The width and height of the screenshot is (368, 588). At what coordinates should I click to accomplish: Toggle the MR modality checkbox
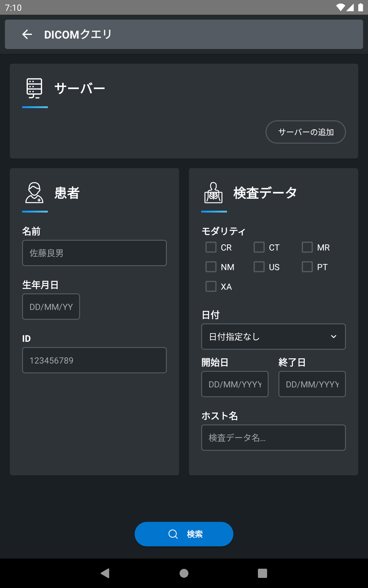click(x=307, y=247)
